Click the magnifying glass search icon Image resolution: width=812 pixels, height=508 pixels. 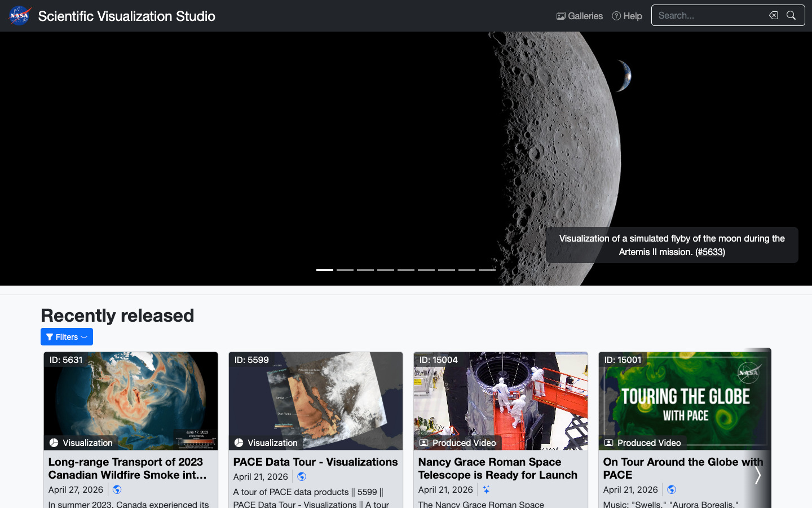point(791,15)
